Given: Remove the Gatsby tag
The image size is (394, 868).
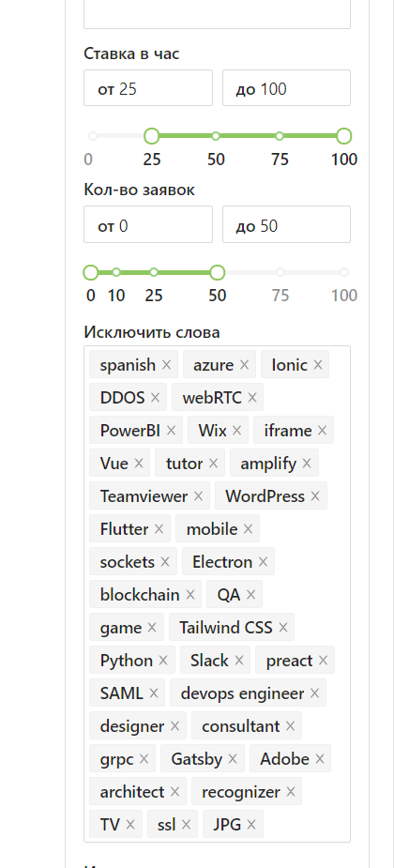Looking at the screenshot, I should pos(233,759).
